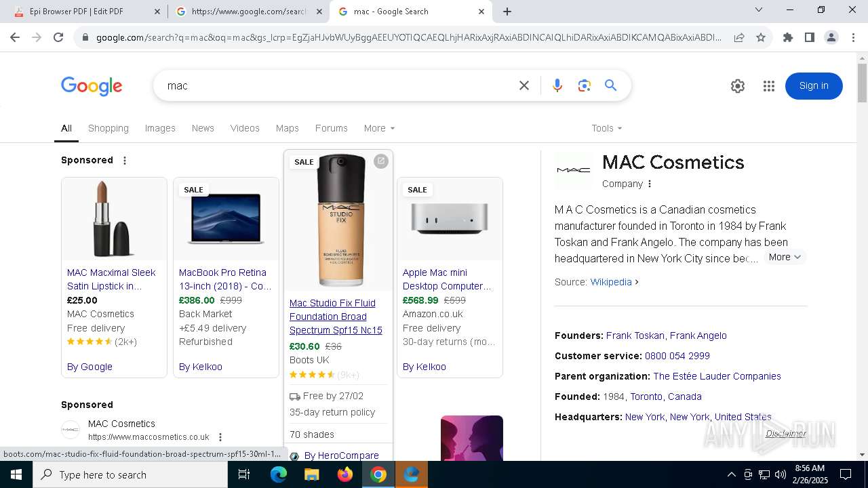Screen dimensions: 868x488
Task: Open the Frank Toskan founder link
Action: click(636, 335)
